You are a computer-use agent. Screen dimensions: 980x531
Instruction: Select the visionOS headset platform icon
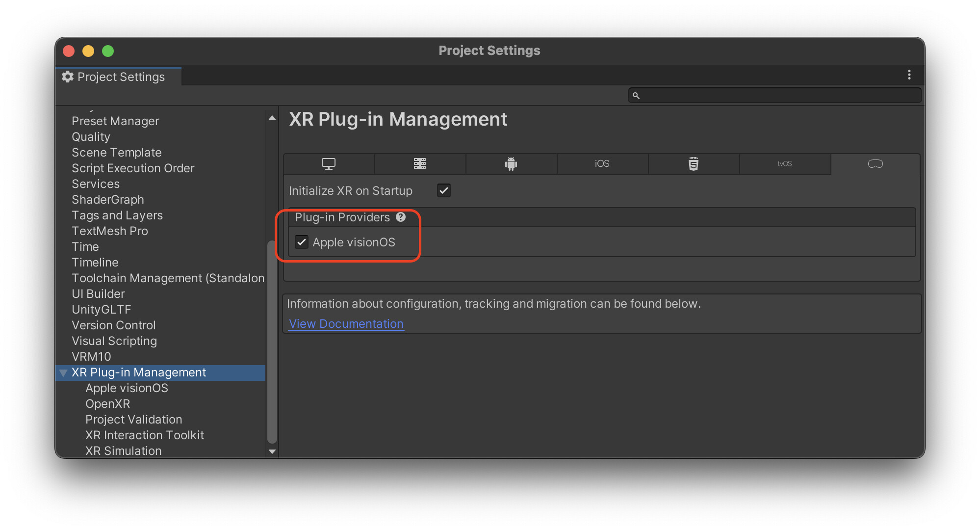pyautogui.click(x=876, y=163)
